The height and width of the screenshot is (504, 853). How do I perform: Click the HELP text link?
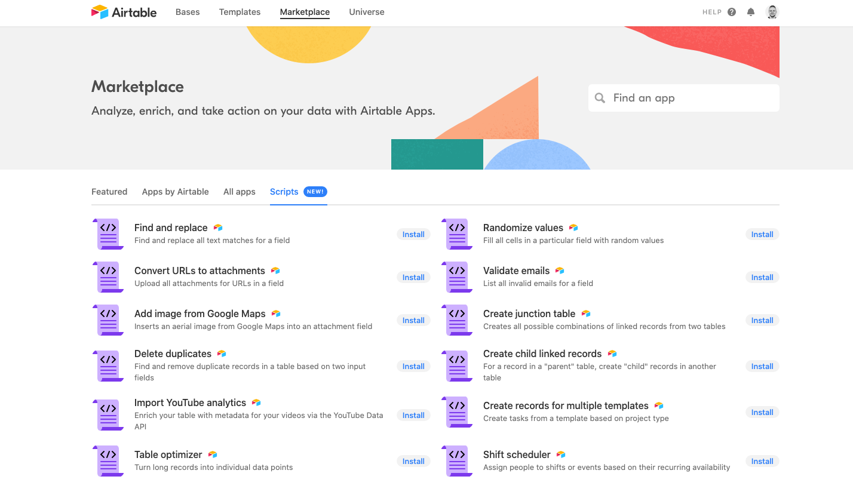pyautogui.click(x=712, y=12)
